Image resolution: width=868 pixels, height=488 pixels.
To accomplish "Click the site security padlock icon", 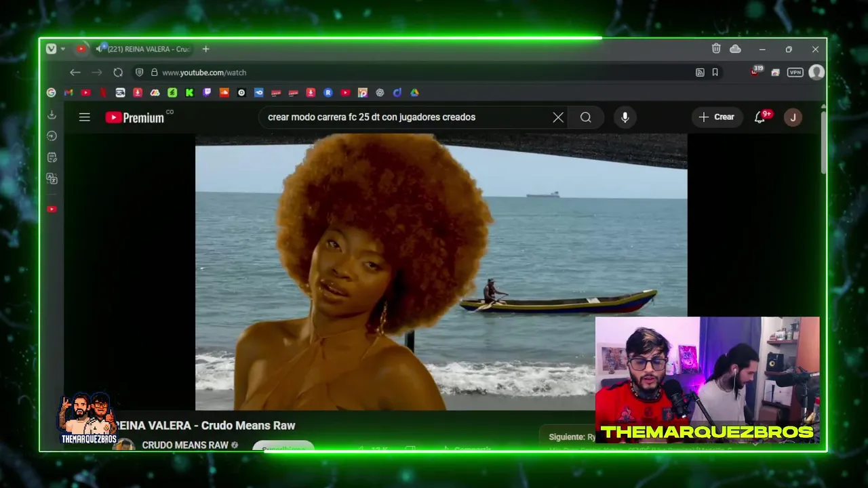I will 155,73.
